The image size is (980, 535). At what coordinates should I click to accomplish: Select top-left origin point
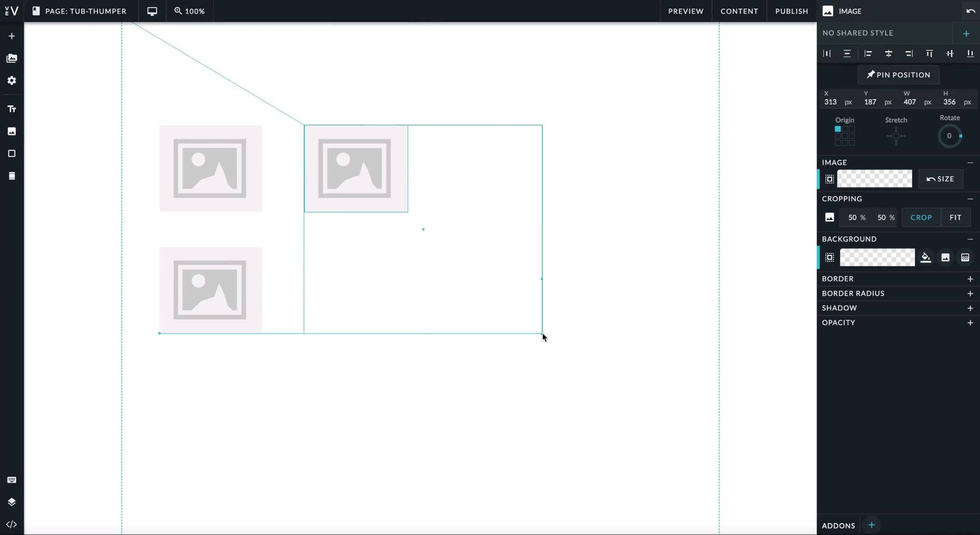click(x=838, y=129)
